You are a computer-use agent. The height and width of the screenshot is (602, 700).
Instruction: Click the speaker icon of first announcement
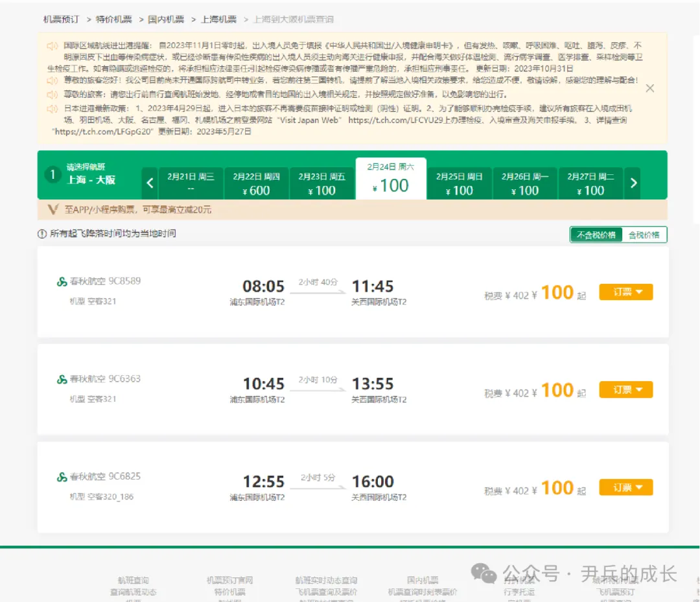(x=52, y=46)
